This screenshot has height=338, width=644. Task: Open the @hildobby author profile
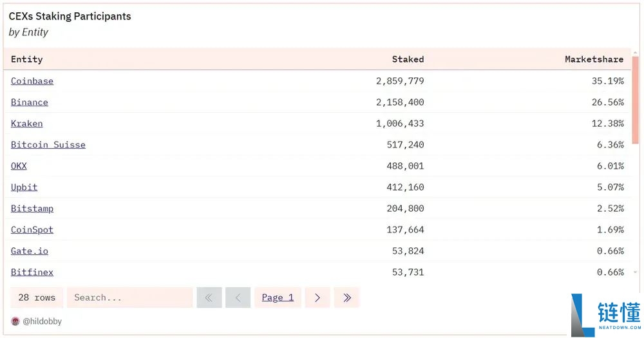pos(42,321)
